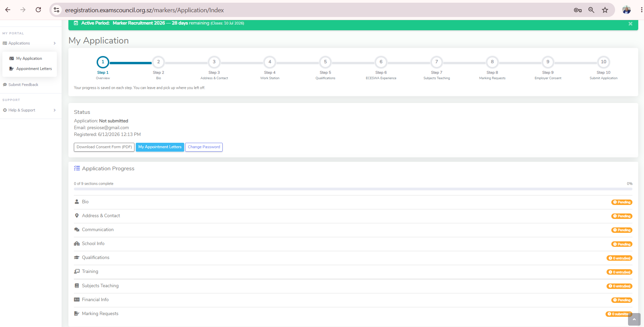Click the Pending badge for Bio
Image resolution: width=644 pixels, height=327 pixels.
622,202
